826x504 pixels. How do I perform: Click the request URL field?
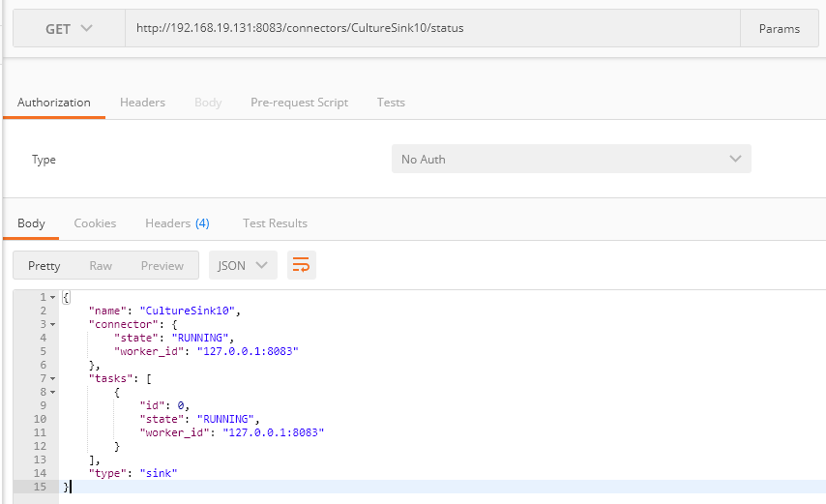point(432,28)
